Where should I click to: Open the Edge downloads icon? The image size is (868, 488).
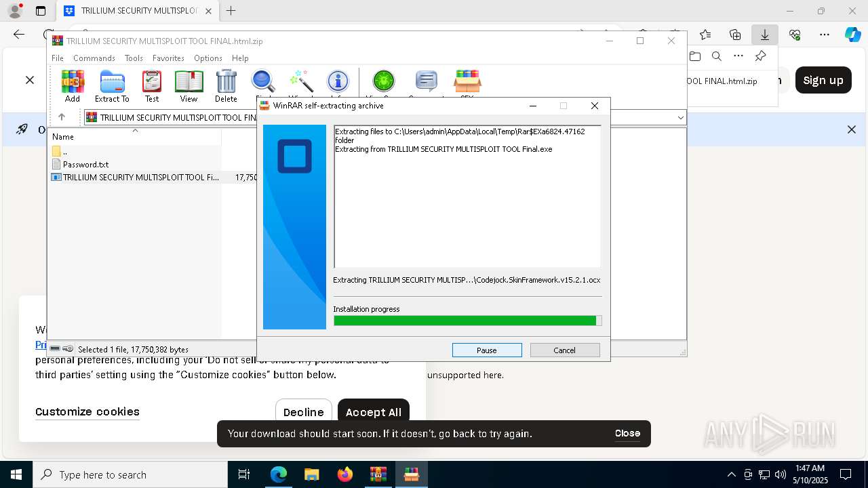[765, 35]
